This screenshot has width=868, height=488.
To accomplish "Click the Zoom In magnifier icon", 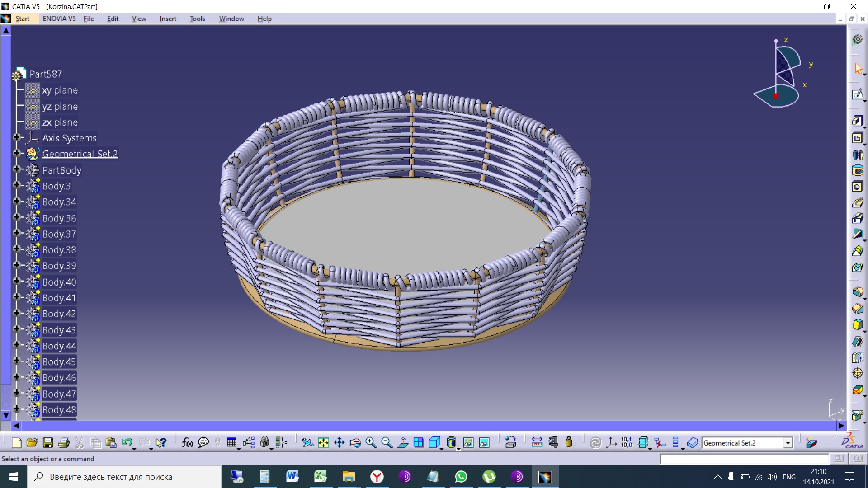I will pyautogui.click(x=371, y=443).
